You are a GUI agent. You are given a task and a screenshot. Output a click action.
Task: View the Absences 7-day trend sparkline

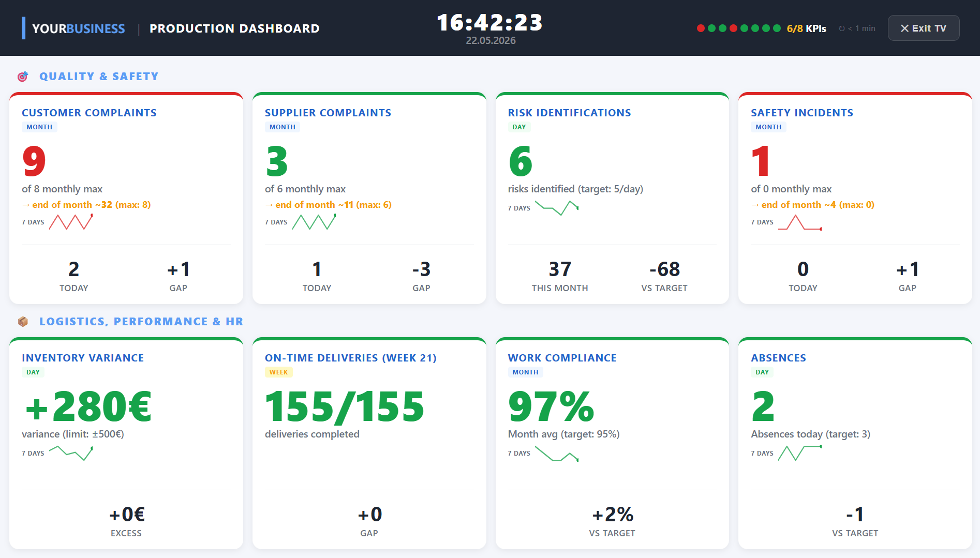point(800,453)
